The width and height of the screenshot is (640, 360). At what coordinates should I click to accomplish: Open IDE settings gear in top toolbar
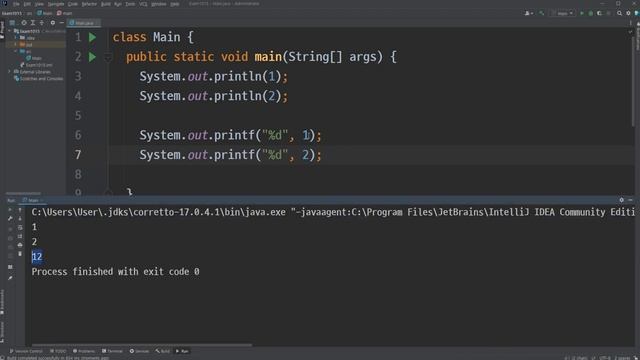click(628, 13)
